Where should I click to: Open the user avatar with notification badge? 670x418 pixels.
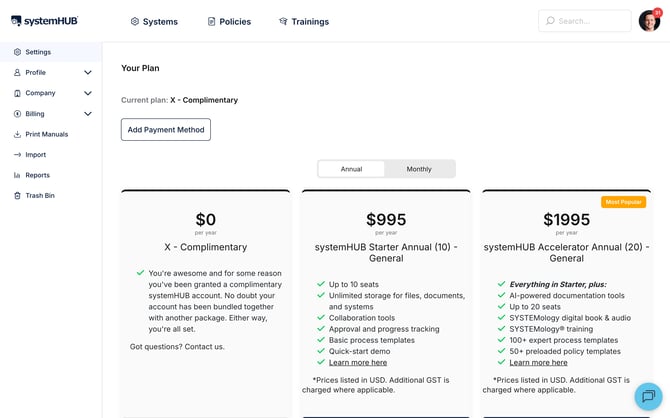(649, 21)
